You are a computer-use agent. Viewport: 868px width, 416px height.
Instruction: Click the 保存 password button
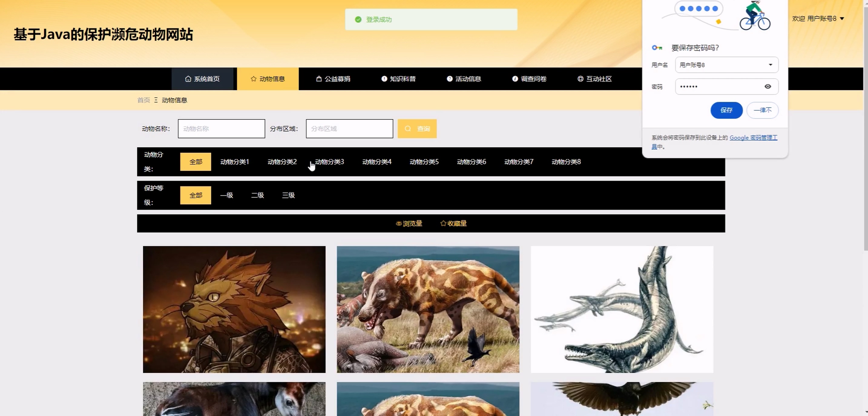coord(726,110)
